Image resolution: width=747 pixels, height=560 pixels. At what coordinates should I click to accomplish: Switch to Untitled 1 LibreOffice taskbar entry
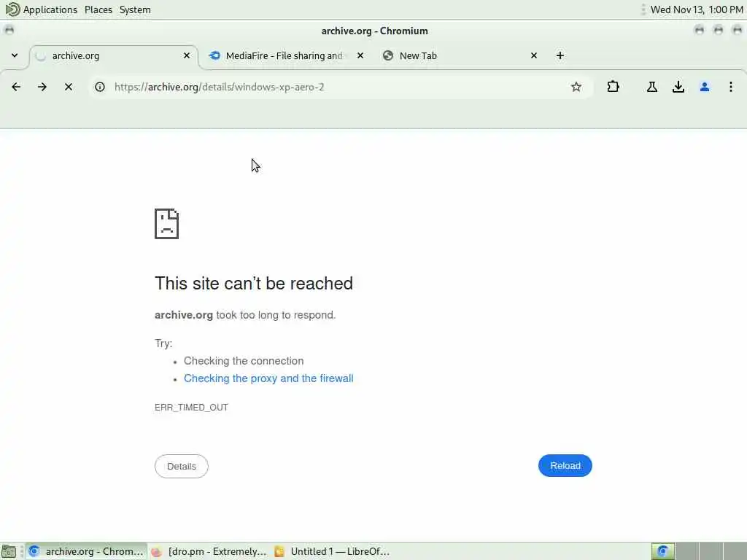click(332, 551)
